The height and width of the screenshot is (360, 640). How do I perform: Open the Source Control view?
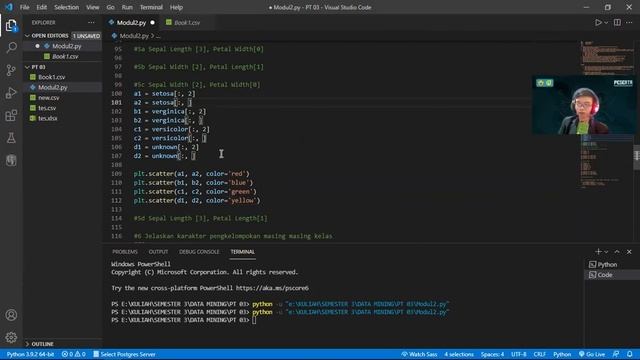click(11, 70)
